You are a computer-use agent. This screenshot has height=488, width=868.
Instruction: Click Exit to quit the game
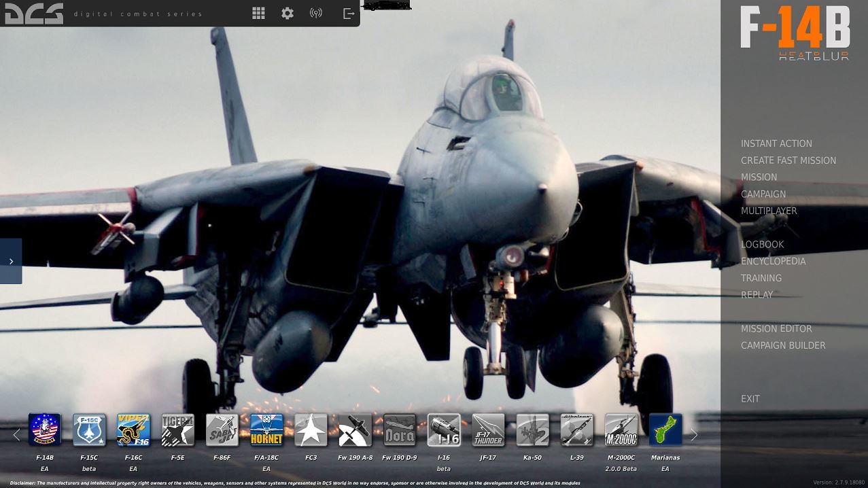750,399
